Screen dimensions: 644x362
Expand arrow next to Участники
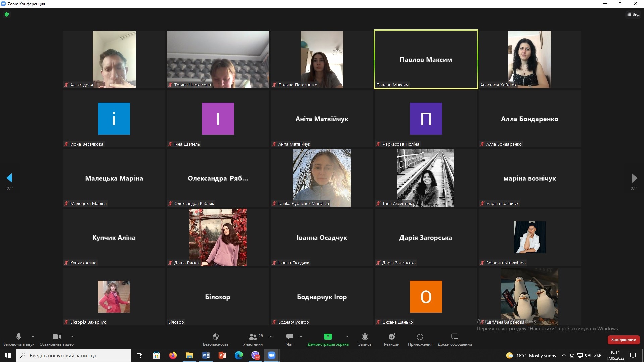pyautogui.click(x=271, y=336)
